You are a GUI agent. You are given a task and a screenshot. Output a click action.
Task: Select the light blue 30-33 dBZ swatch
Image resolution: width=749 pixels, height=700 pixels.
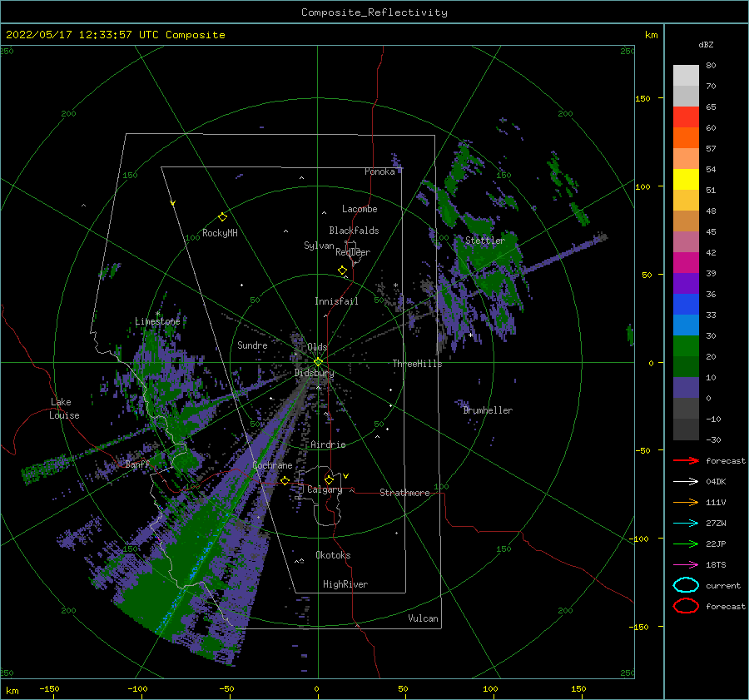click(x=686, y=325)
